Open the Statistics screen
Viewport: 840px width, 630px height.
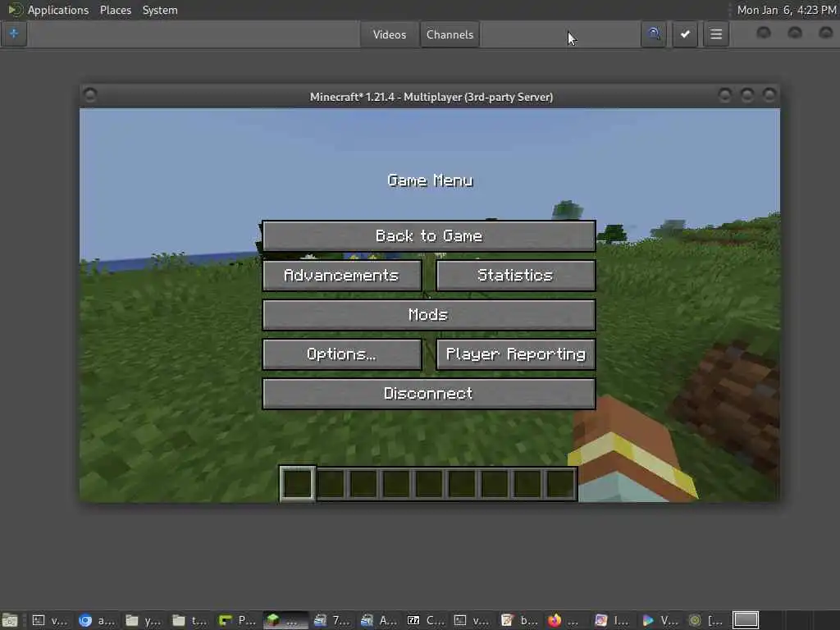click(515, 276)
